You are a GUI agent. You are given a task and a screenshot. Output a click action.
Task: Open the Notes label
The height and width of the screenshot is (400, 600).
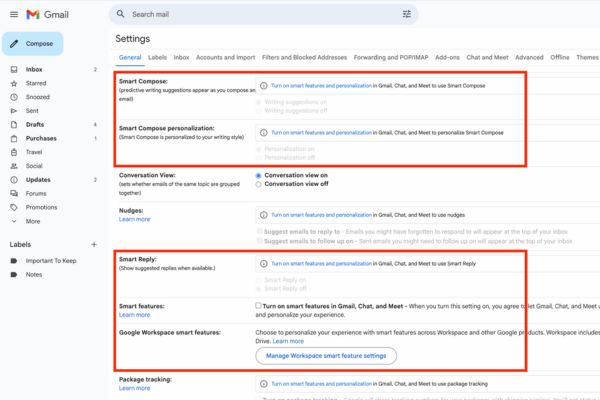coord(34,274)
